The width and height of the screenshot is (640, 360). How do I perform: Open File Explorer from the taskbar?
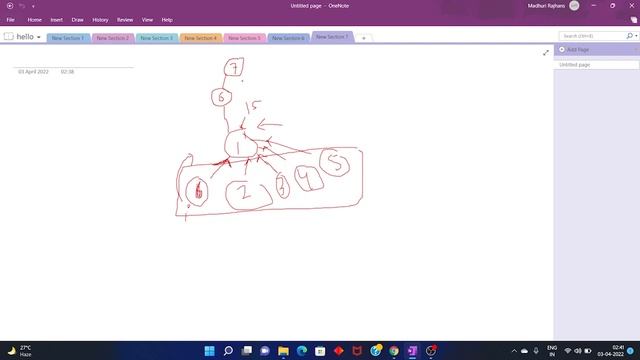click(283, 351)
